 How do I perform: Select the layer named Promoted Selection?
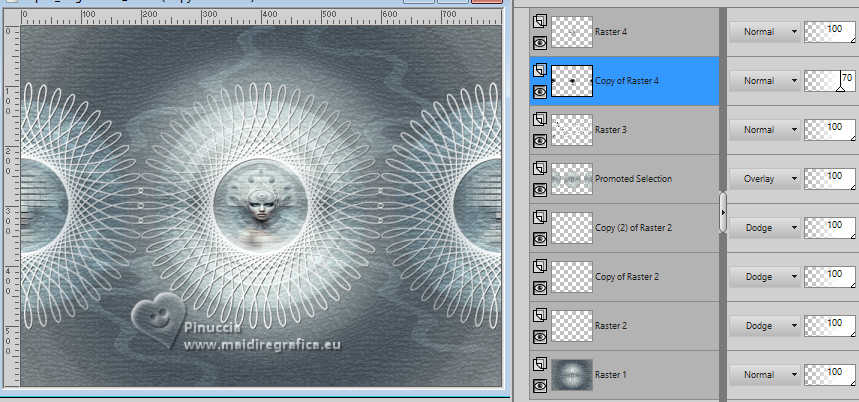click(633, 179)
